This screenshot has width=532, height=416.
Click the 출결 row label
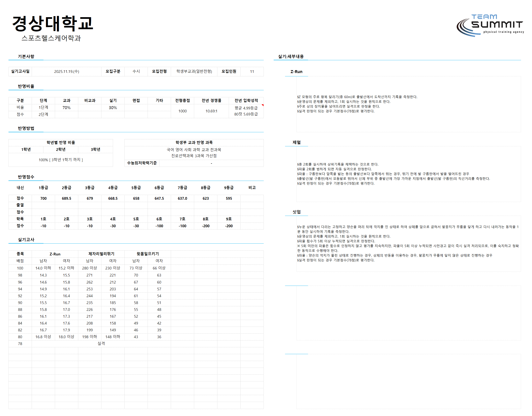pos(20,205)
